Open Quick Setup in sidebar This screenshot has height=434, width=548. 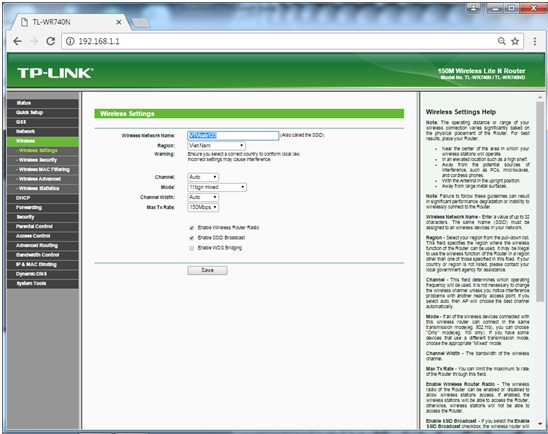click(43, 113)
